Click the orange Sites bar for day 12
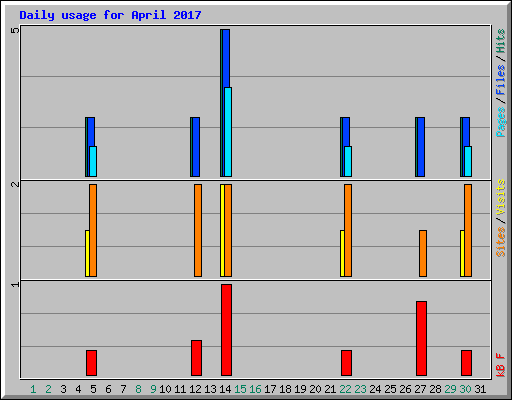This screenshot has height=400, width=512. coord(198,230)
